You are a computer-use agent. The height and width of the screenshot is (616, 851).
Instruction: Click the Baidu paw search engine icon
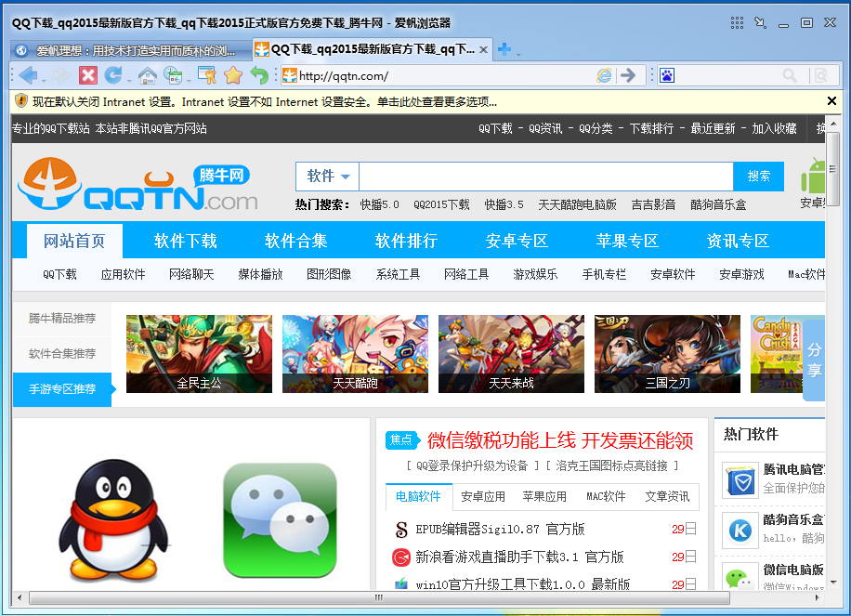(666, 75)
